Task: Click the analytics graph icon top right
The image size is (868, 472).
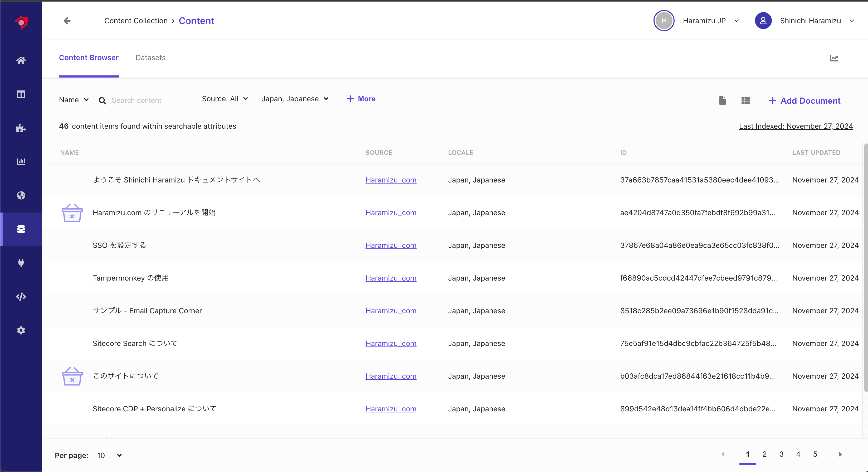Action: coord(834,58)
